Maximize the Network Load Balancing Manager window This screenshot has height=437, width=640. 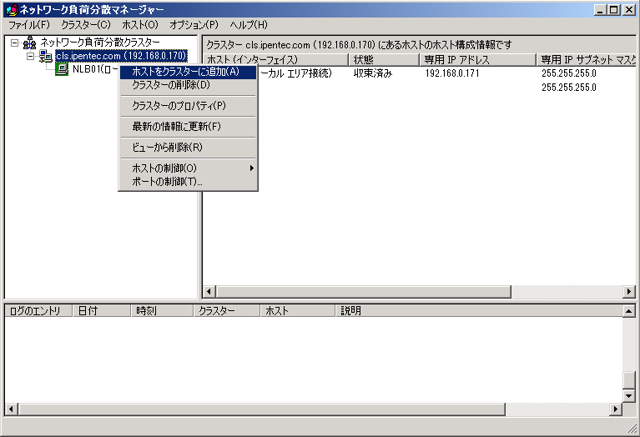click(x=613, y=10)
